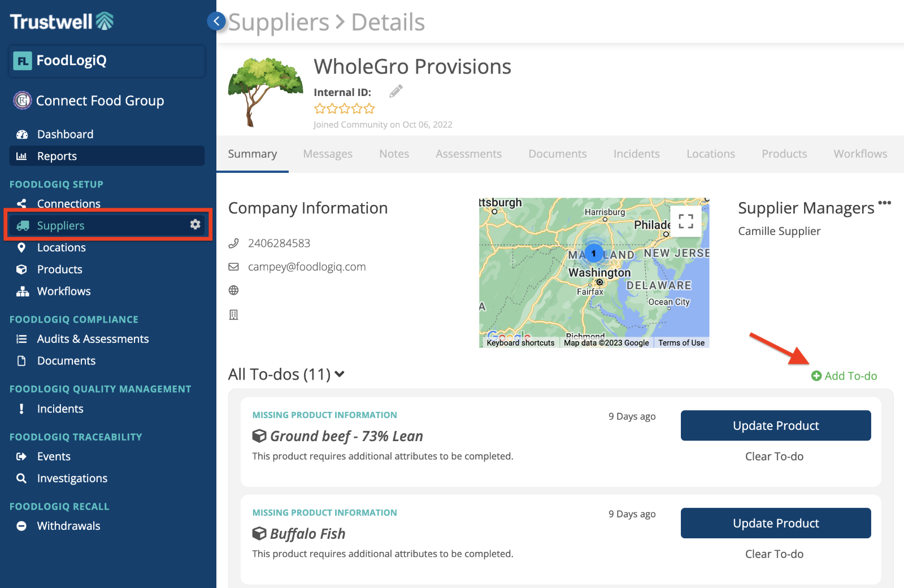Click Camille Supplier manager name
Viewport: 904px width, 588px height.
coord(779,231)
